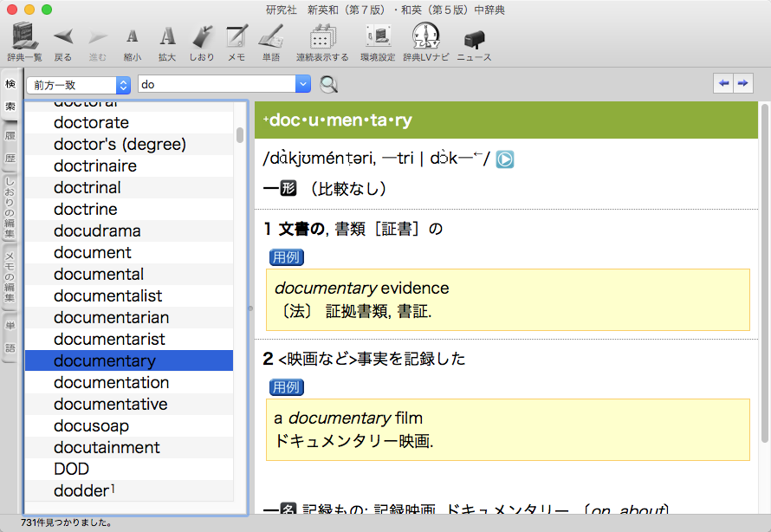This screenshot has width=771, height=532.
Task: Switch to the しおりの編集 side tab
Action: [x=10, y=208]
